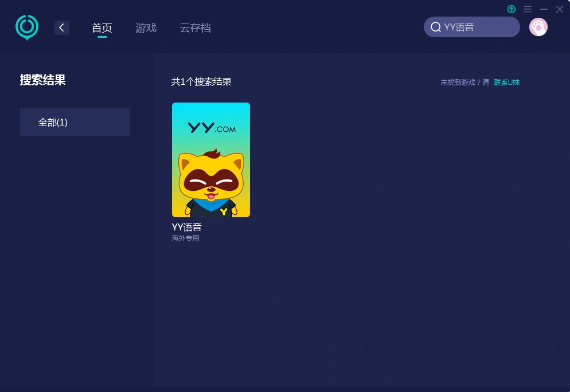
Task: Open the hamburger menu icon
Action: [x=528, y=9]
